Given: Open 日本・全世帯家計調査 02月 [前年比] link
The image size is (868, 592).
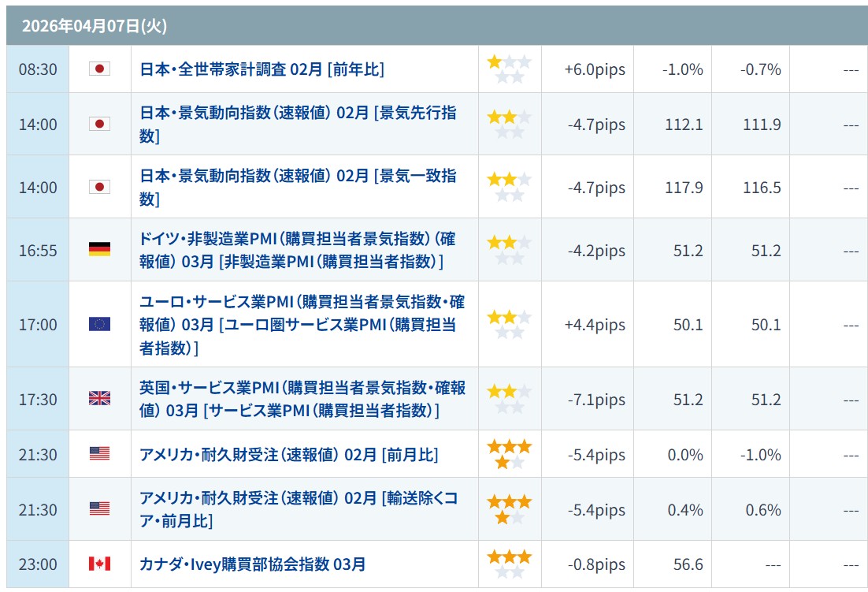Looking at the screenshot, I should click(x=262, y=69).
